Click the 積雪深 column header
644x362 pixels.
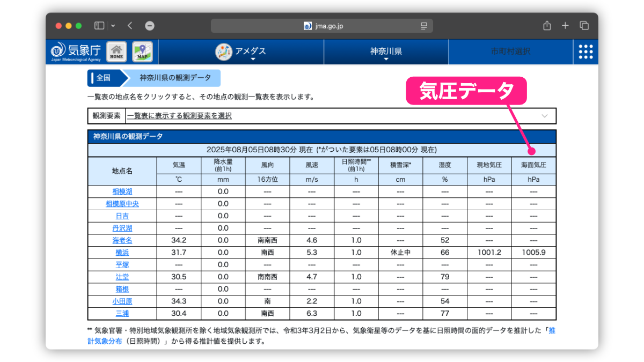coord(400,166)
